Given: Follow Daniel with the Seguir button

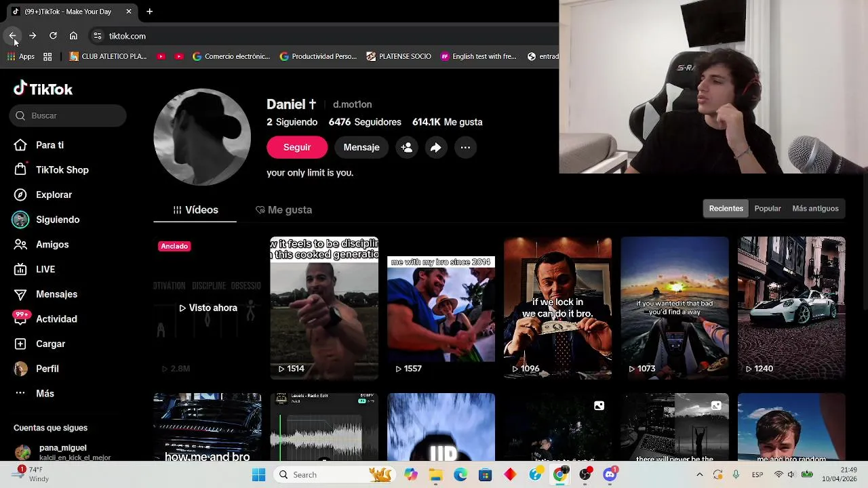Looking at the screenshot, I should click(297, 147).
